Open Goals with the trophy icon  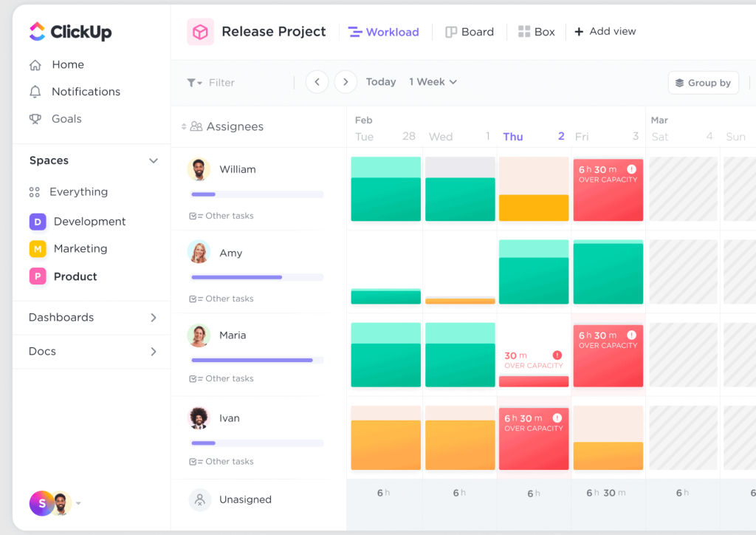pyautogui.click(x=66, y=119)
